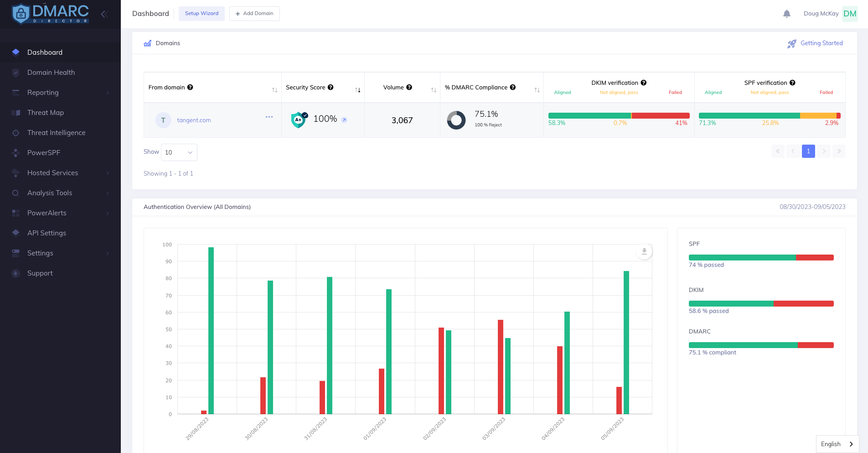Viewport: 868px width, 453px height.
Task: Go to Domain Health in sidebar
Action: pyautogui.click(x=51, y=73)
